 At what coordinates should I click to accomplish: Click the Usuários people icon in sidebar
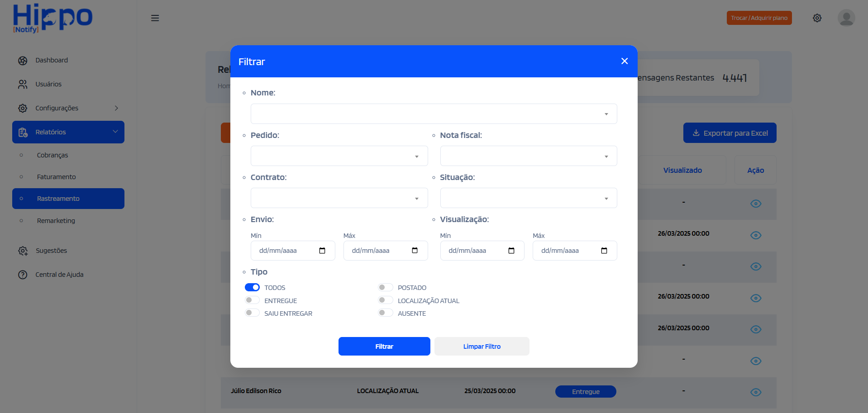click(x=23, y=84)
